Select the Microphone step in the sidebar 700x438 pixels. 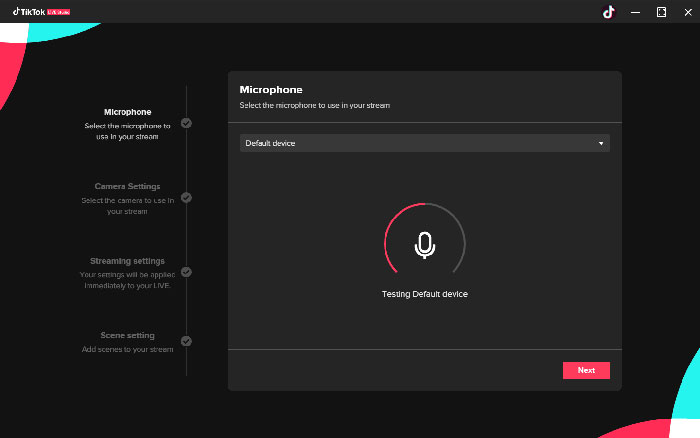pos(127,112)
